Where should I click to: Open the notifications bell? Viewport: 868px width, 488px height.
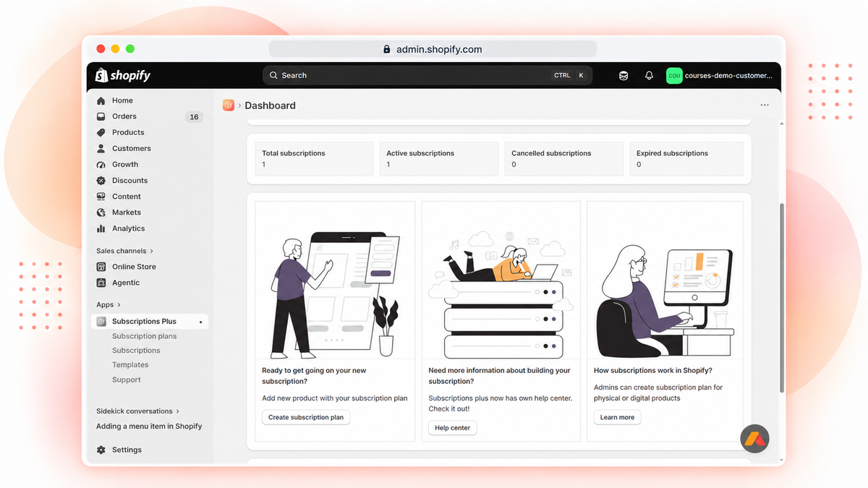(x=649, y=75)
